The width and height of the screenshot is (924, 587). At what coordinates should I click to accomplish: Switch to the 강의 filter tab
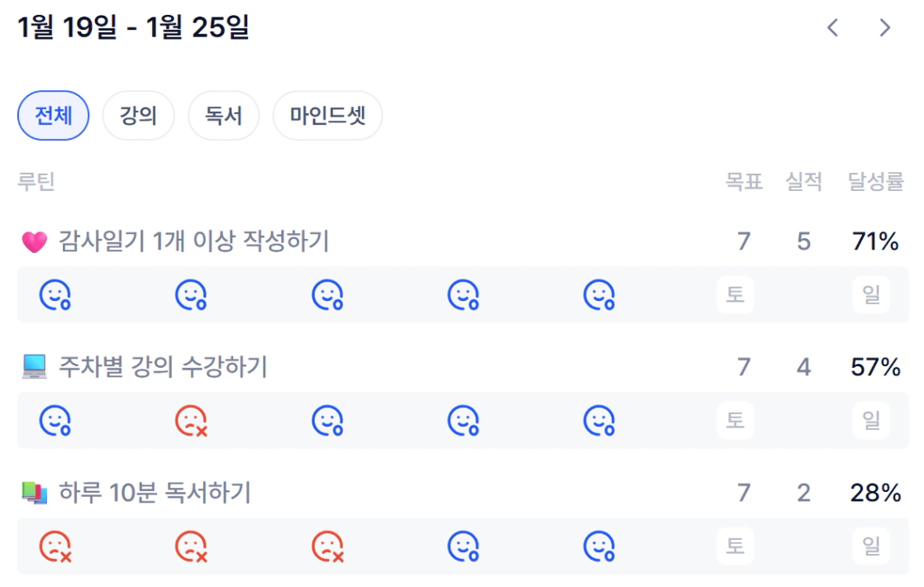tap(138, 116)
